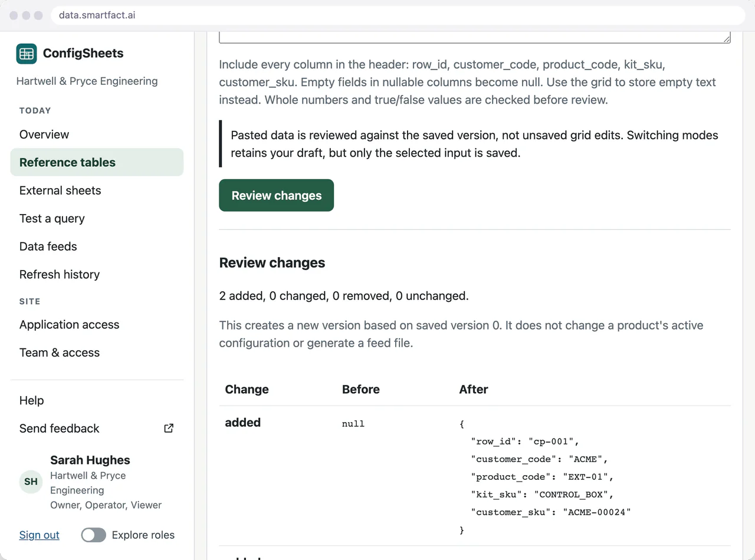Open Data feeds section
The width and height of the screenshot is (755, 560).
(x=97, y=246)
